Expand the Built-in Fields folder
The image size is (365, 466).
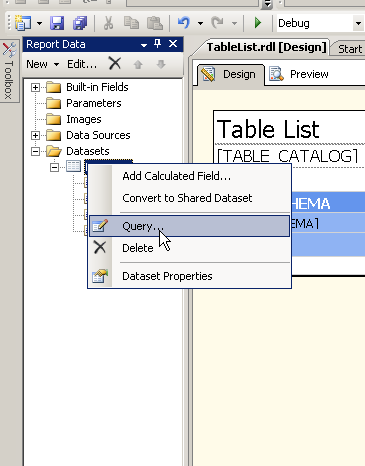(35, 87)
